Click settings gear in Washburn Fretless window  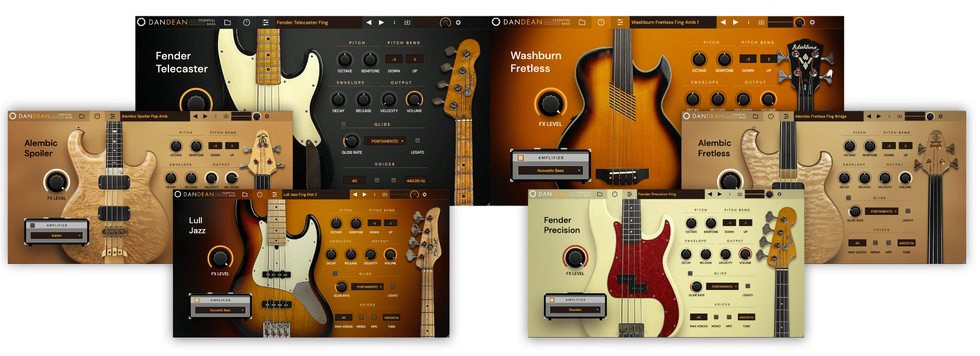812,23
